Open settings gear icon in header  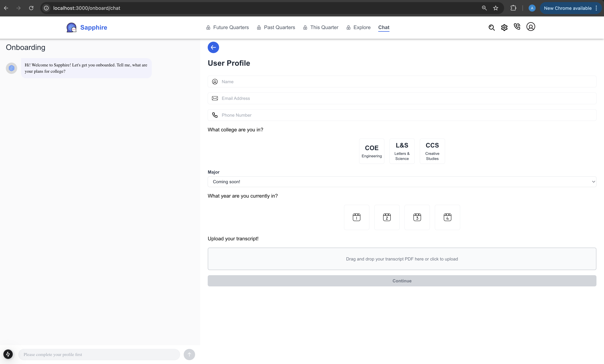tap(504, 28)
